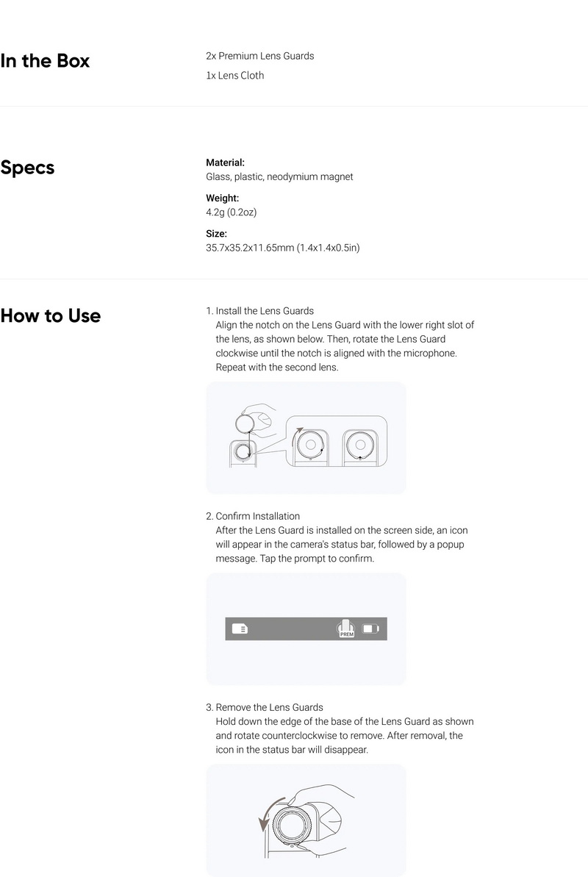Click the "3. Remove the Lens Guards" title

click(x=264, y=707)
